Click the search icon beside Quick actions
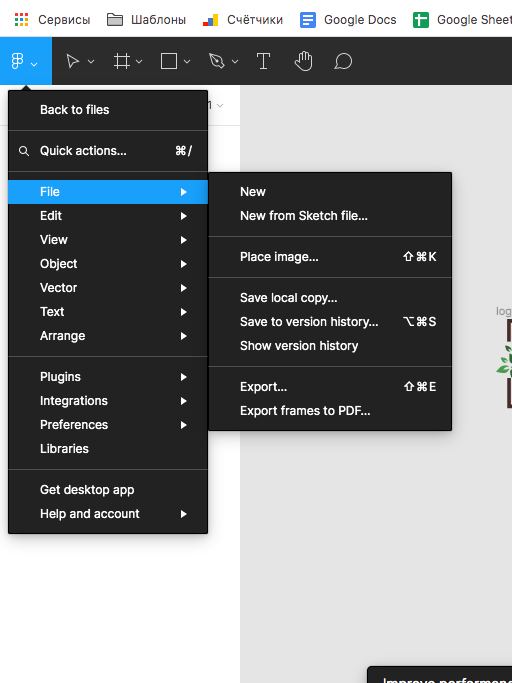 coord(24,151)
